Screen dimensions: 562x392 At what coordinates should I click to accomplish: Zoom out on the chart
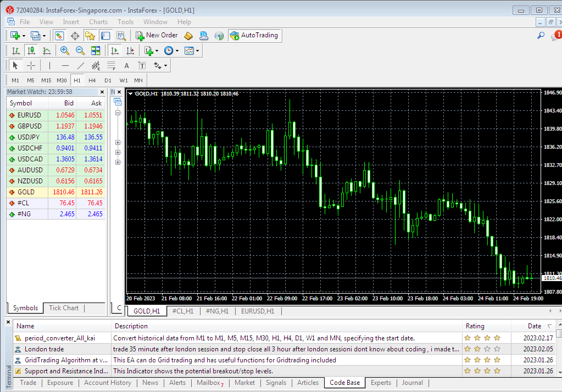click(x=80, y=51)
